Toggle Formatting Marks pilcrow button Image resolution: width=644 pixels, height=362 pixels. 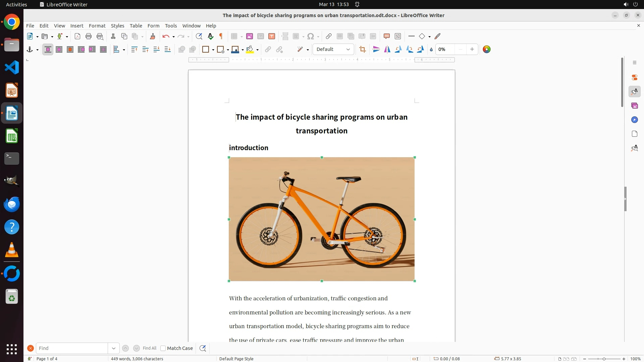[221, 37]
